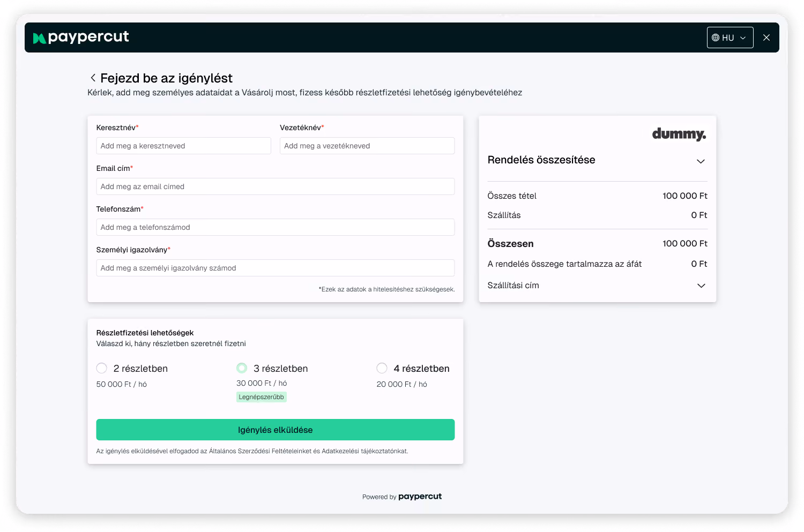This screenshot has height=532, width=804.
Task: Click the Szállítási cím label
Action: coord(513,286)
